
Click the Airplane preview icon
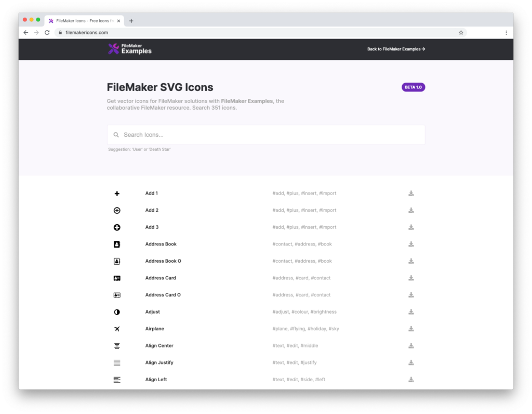[117, 329]
